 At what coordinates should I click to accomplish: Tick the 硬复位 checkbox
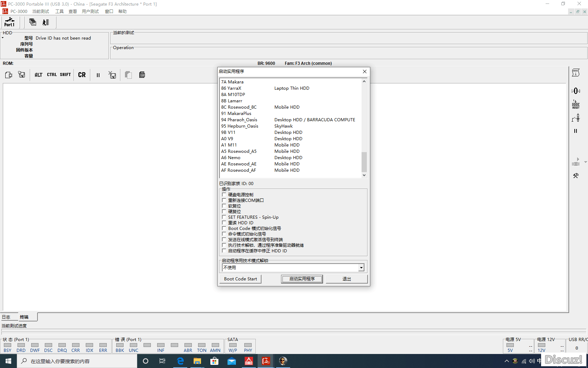(224, 211)
